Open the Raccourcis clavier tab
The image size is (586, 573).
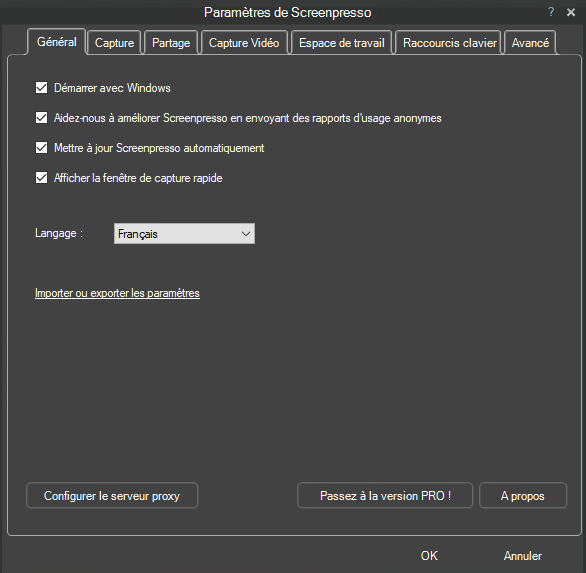tap(450, 43)
